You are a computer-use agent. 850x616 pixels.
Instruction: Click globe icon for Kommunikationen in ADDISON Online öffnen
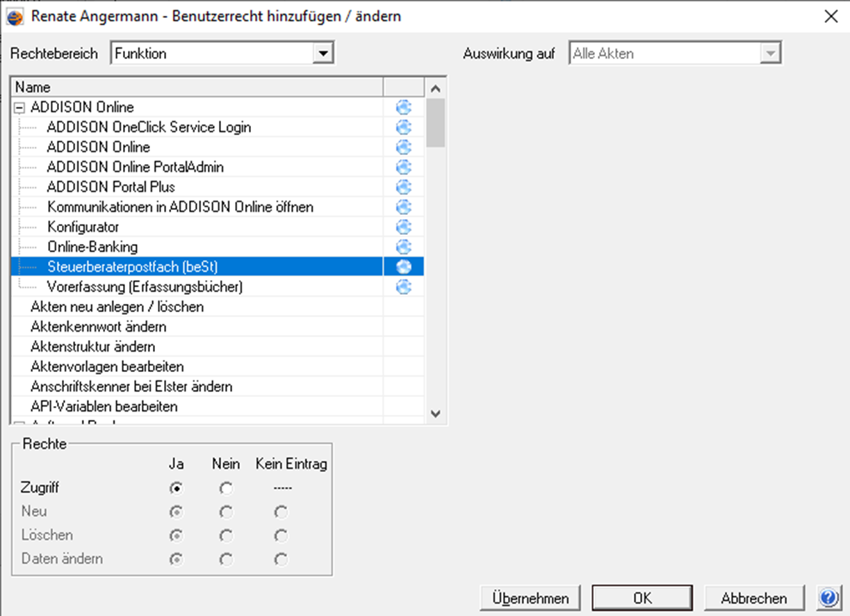pos(404,207)
